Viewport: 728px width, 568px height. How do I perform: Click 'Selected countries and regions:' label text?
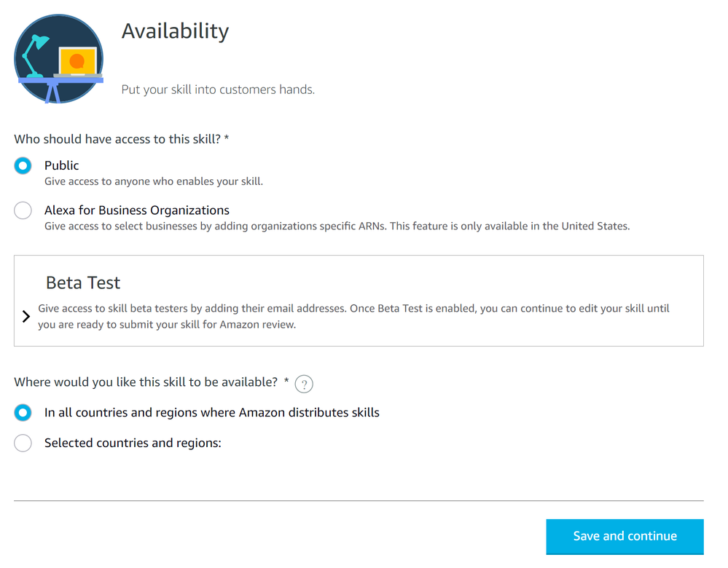point(133,443)
